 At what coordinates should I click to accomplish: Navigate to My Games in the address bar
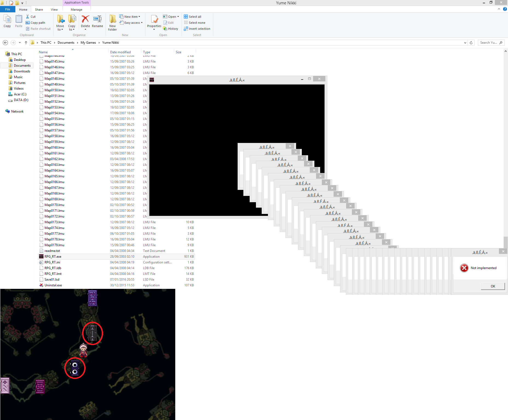tap(88, 43)
